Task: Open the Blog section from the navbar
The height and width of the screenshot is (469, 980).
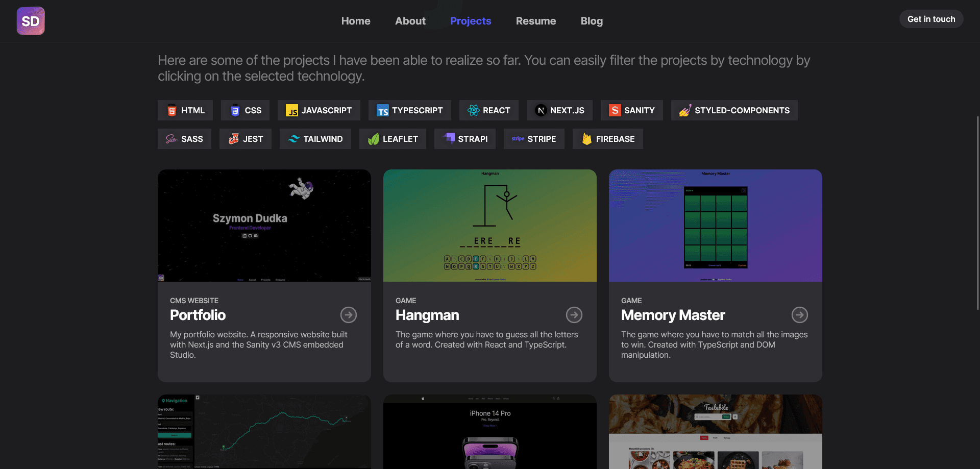Action: point(592,21)
